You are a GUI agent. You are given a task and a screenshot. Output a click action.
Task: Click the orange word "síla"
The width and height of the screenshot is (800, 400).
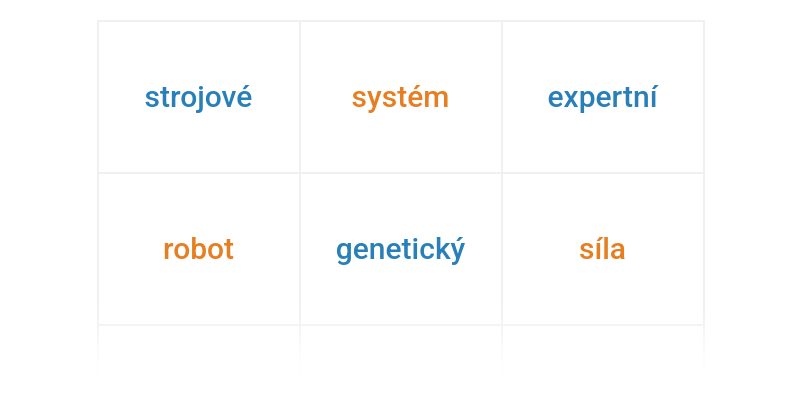[602, 249]
